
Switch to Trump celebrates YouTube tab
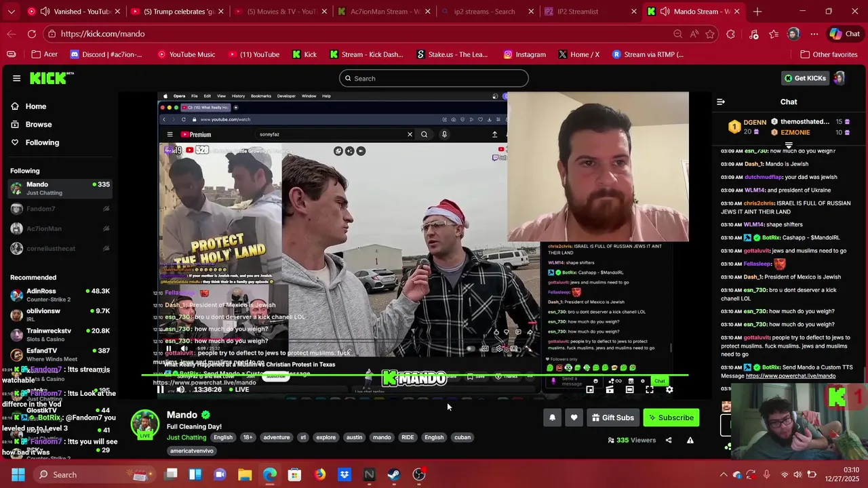[x=178, y=12]
